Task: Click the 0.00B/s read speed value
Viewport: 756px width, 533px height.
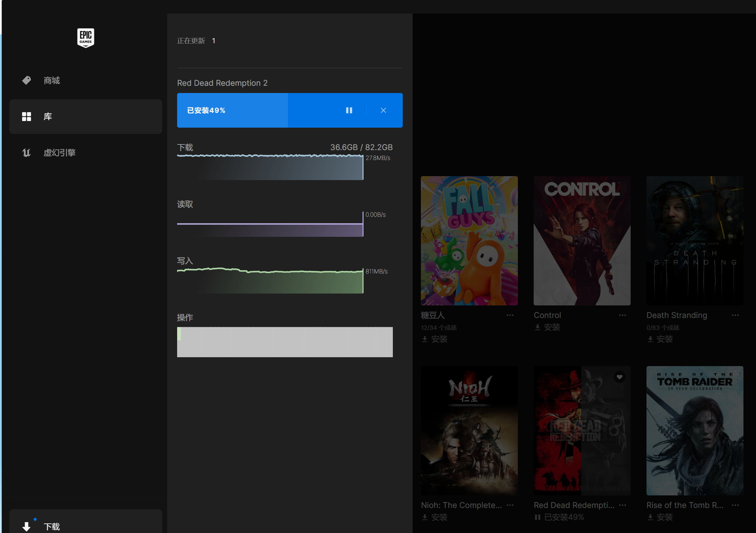Action: (x=376, y=215)
